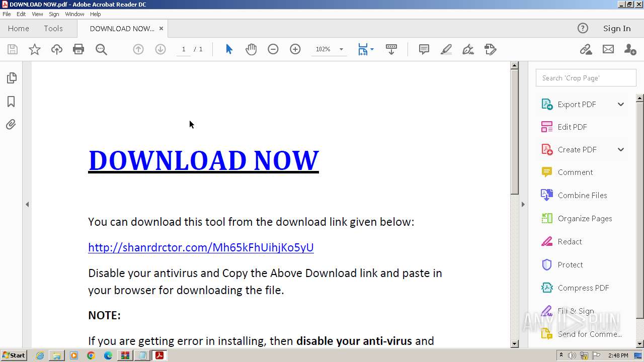This screenshot has height=362, width=644.
Task: Click the Stamp tool icon
Action: pos(491,49)
